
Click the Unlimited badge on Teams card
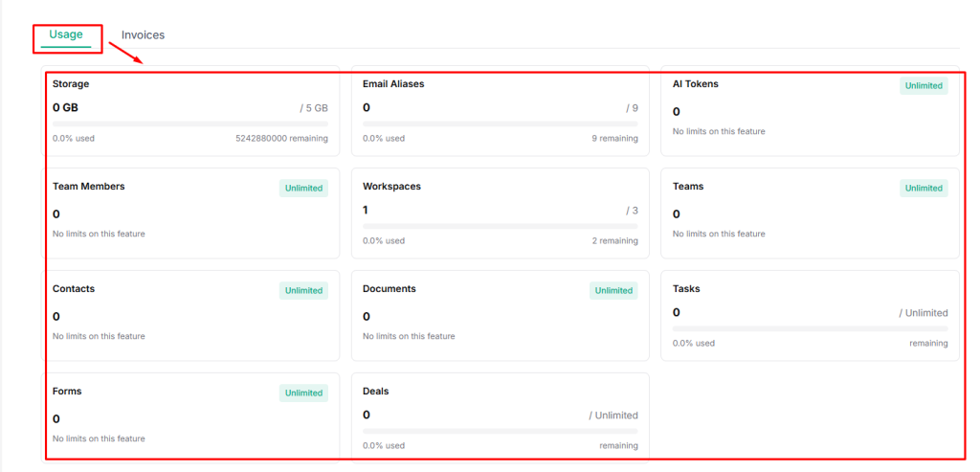point(924,188)
